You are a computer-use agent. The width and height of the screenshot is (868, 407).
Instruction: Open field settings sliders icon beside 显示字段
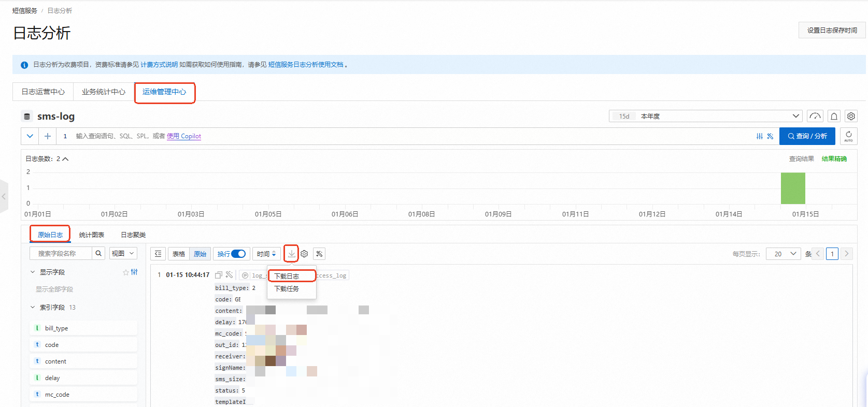(x=135, y=272)
